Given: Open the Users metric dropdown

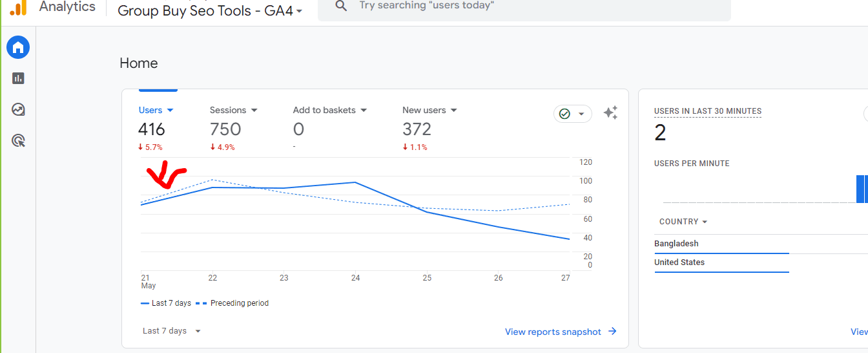Looking at the screenshot, I should click(x=156, y=111).
